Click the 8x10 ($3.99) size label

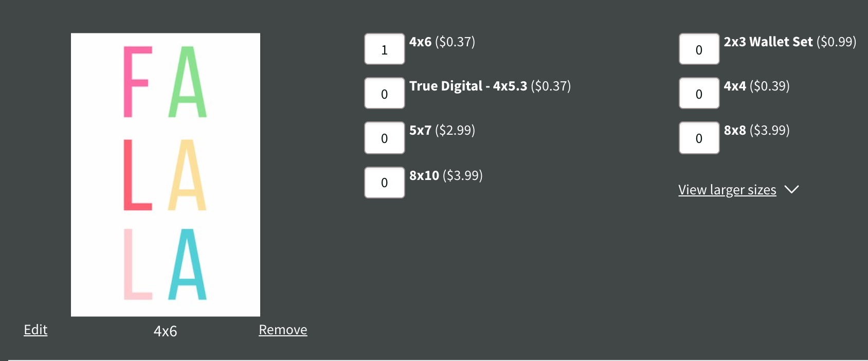(445, 175)
